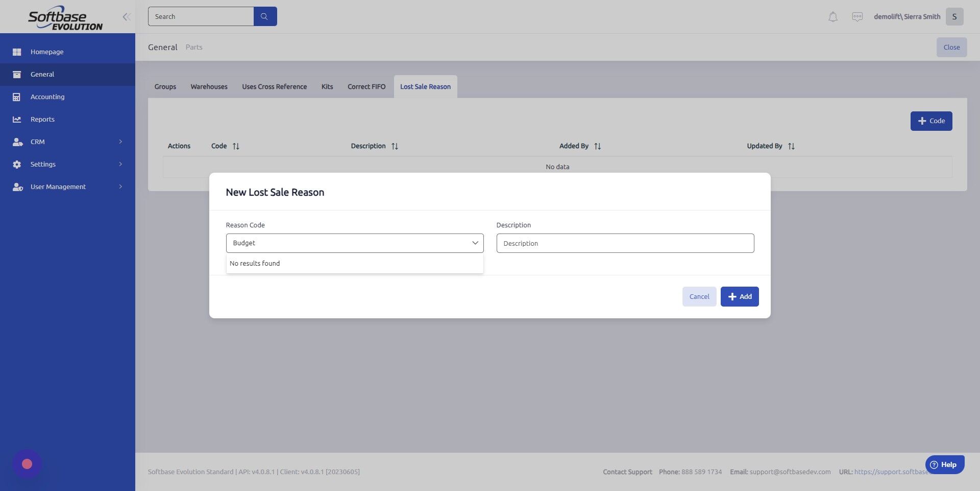Viewport: 980px width, 491px height.
Task: Click the demolift\ Sierra Smith username
Action: click(906, 17)
